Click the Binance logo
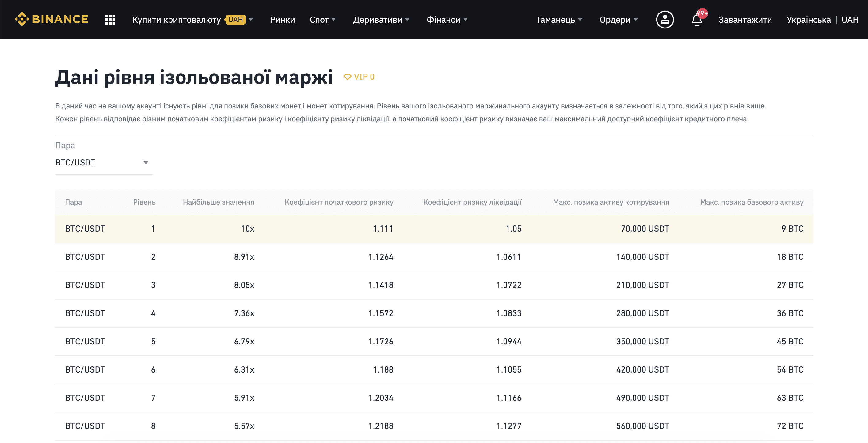Viewport: 868px width, 443px height. tap(51, 19)
